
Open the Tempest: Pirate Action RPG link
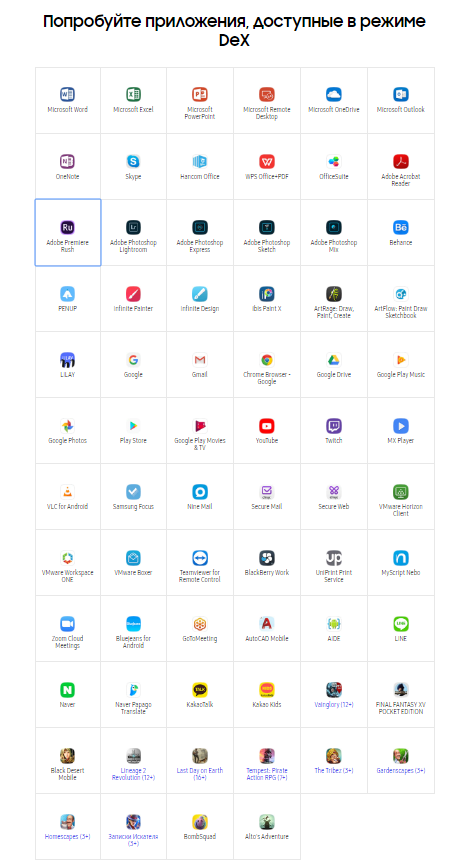click(267, 774)
